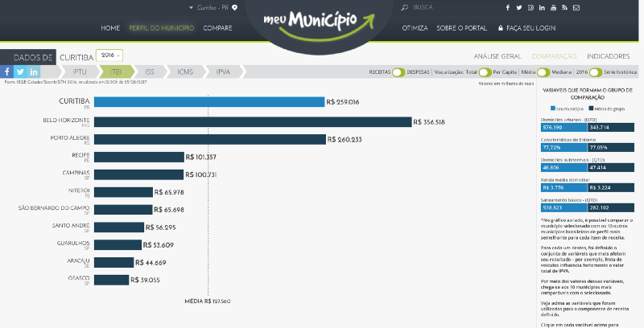The image size is (644, 328).
Task: Open the SOBRE O PORTAL menu item
Action: (461, 28)
